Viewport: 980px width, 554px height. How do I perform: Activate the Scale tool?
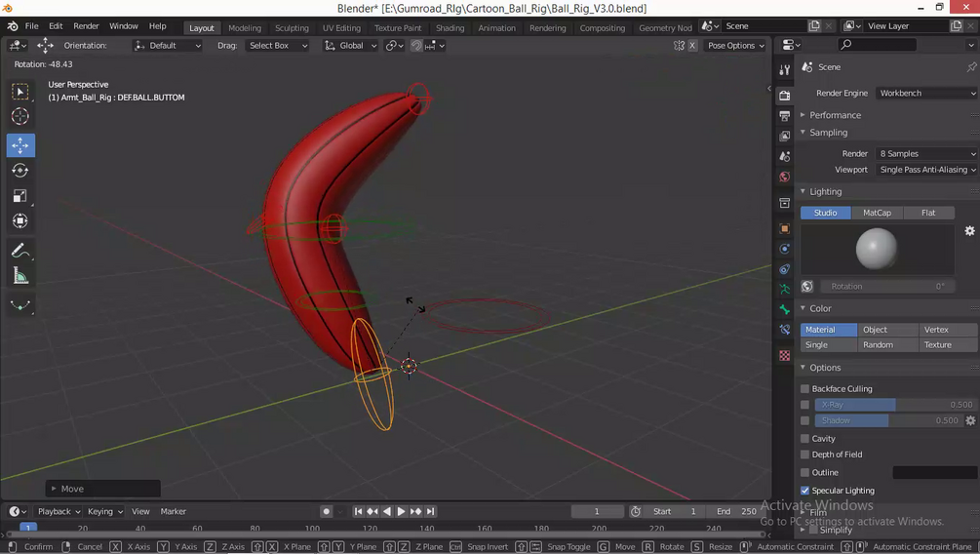pyautogui.click(x=20, y=196)
